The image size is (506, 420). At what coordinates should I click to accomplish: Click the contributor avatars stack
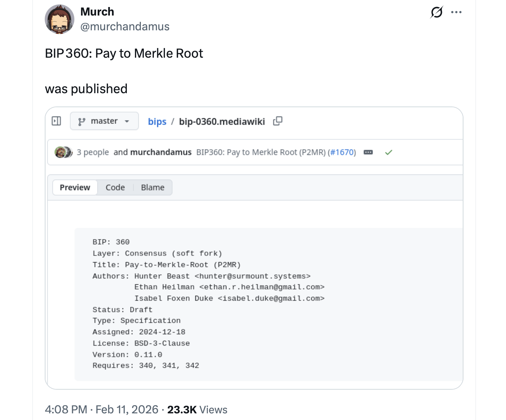coord(63,152)
